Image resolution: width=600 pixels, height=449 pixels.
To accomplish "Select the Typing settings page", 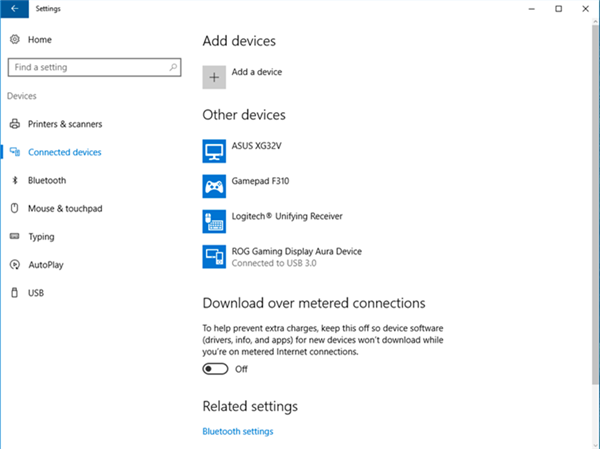I will [x=41, y=237].
